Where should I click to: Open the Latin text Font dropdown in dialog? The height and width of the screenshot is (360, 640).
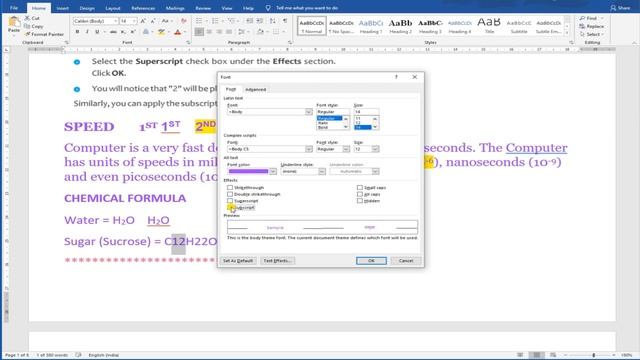pos(309,112)
